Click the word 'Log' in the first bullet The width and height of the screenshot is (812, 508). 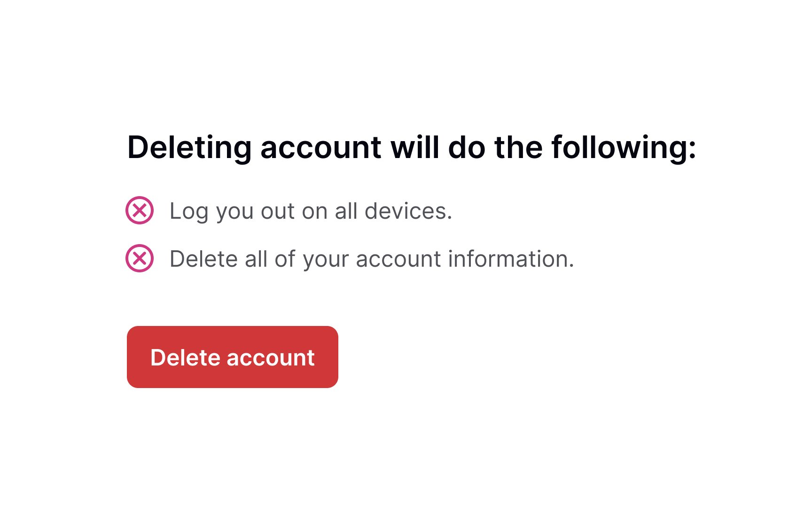[189, 211]
